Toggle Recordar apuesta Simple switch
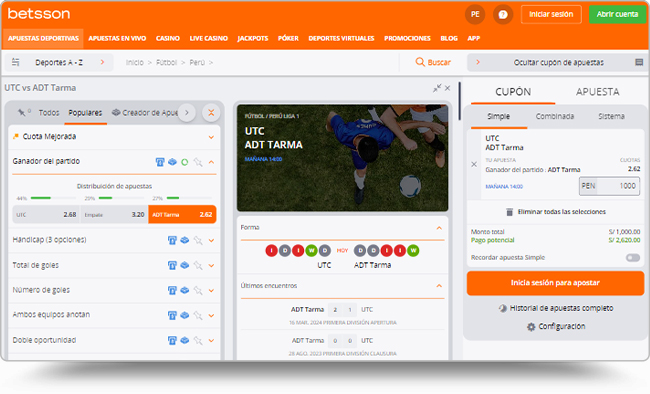The width and height of the screenshot is (650, 394). pyautogui.click(x=633, y=258)
